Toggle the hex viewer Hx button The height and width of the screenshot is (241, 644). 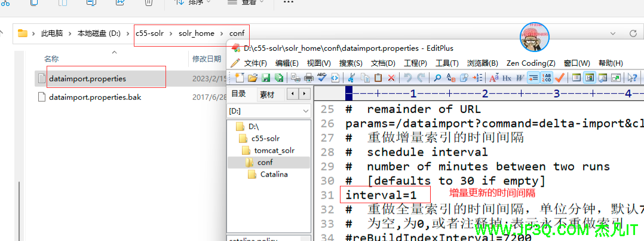click(x=507, y=78)
